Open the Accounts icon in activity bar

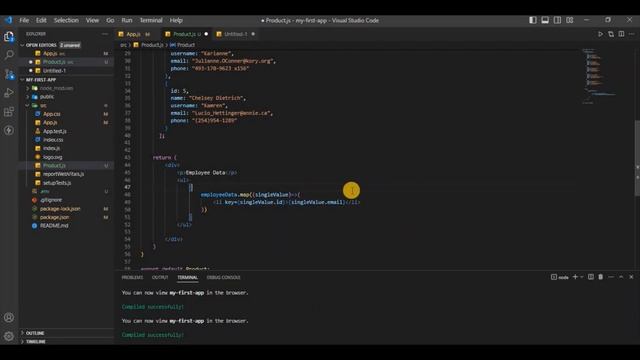tap(9, 317)
